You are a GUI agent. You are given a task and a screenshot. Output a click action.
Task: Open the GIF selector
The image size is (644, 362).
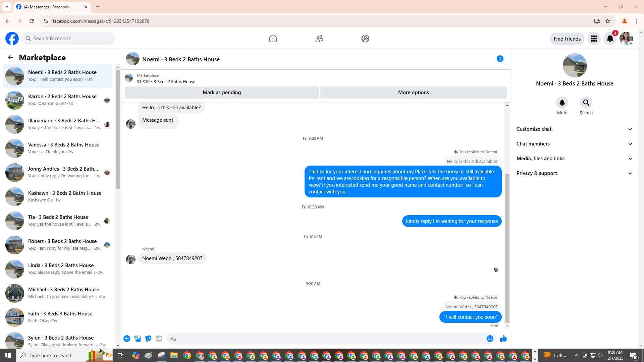159,339
